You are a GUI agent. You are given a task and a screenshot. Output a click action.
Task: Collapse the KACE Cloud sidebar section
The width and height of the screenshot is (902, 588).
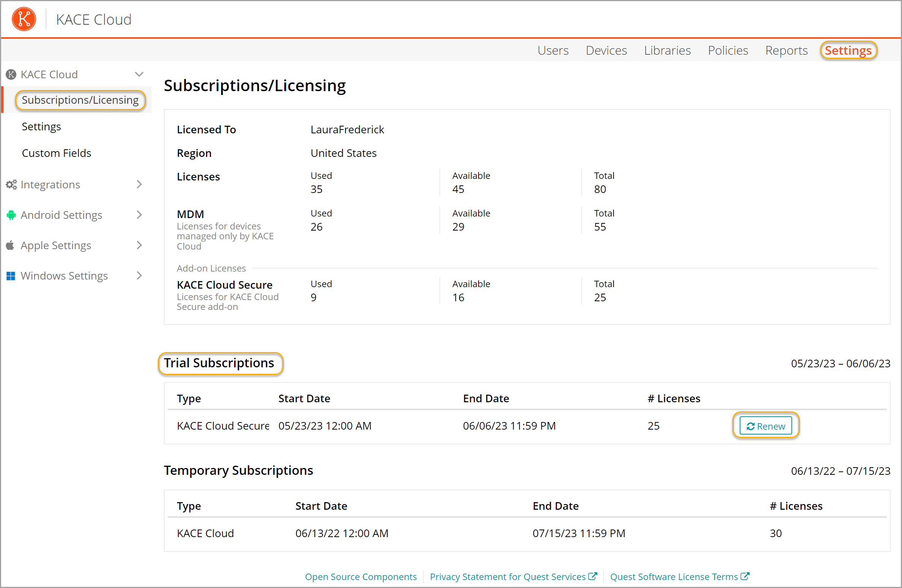coord(139,74)
